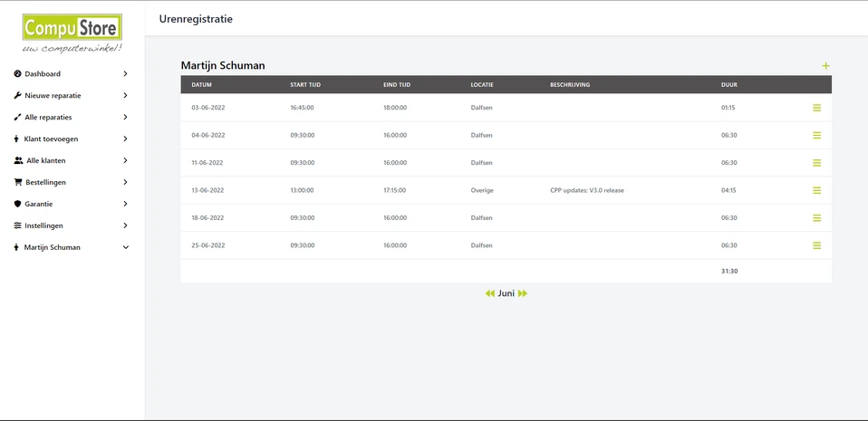Click the Urenregistratie page title
This screenshot has width=868, height=421.
(x=196, y=19)
